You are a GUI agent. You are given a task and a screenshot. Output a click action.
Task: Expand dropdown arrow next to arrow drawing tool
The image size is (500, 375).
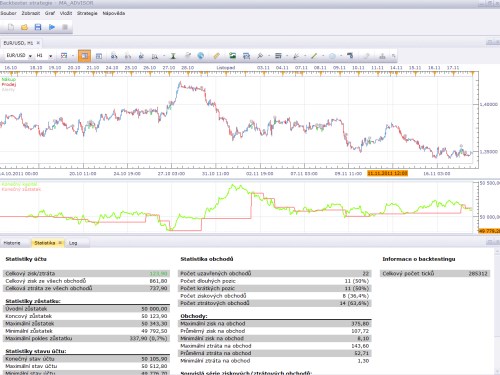coord(305,56)
